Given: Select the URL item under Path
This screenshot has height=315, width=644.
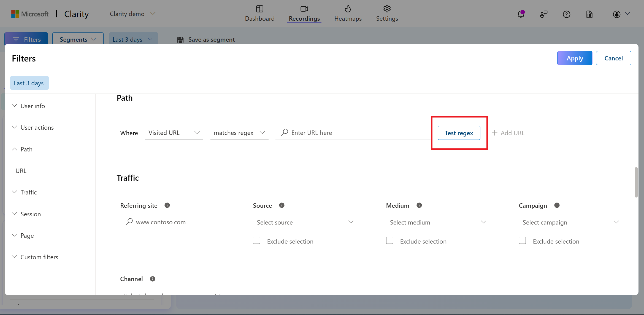Looking at the screenshot, I should 21,171.
